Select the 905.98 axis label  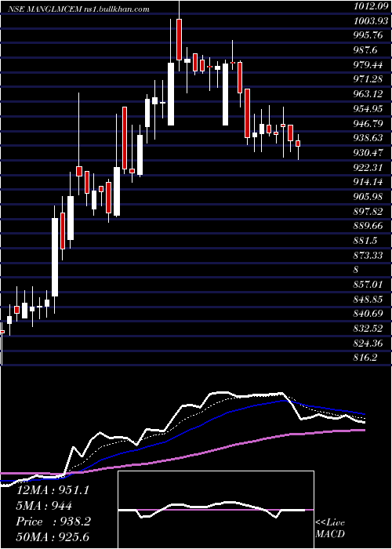[x=369, y=197]
